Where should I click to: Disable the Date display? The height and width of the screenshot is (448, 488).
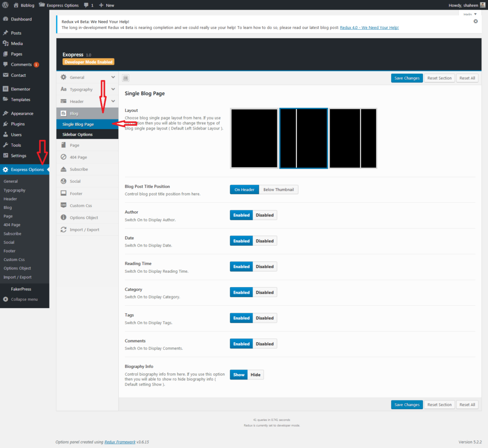click(x=265, y=241)
